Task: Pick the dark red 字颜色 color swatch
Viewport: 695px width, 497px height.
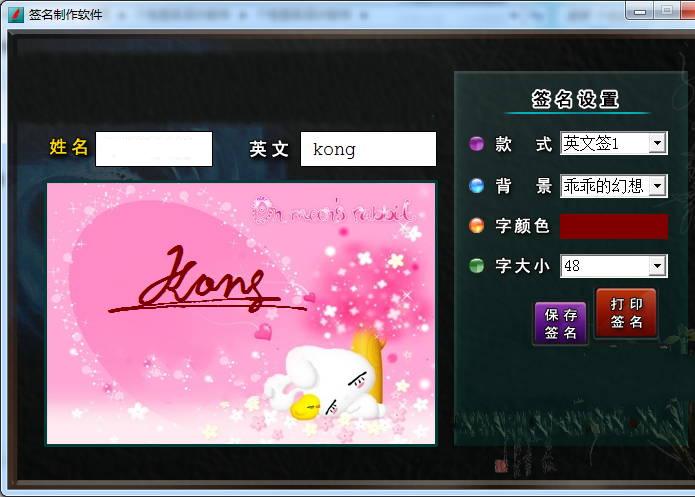Action: [x=613, y=226]
